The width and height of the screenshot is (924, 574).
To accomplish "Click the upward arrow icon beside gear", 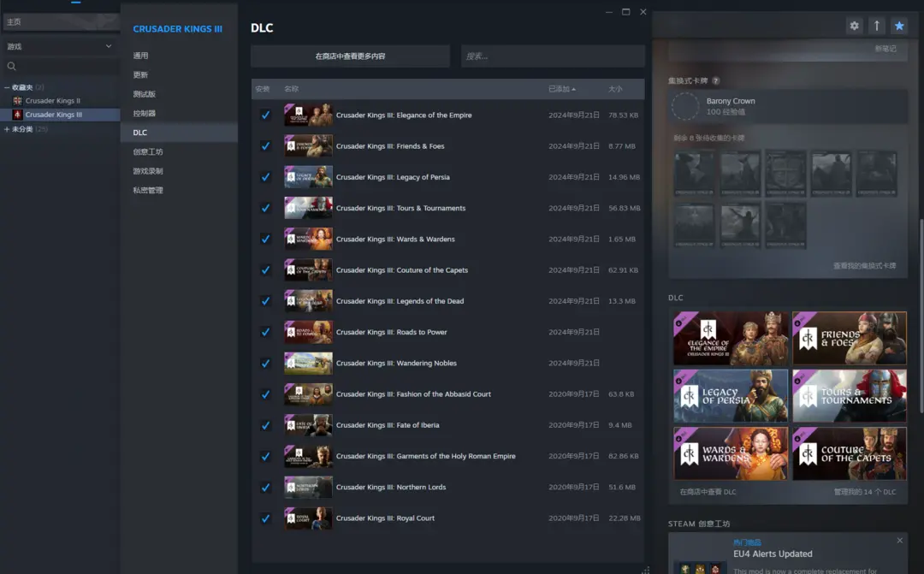I will pos(876,26).
